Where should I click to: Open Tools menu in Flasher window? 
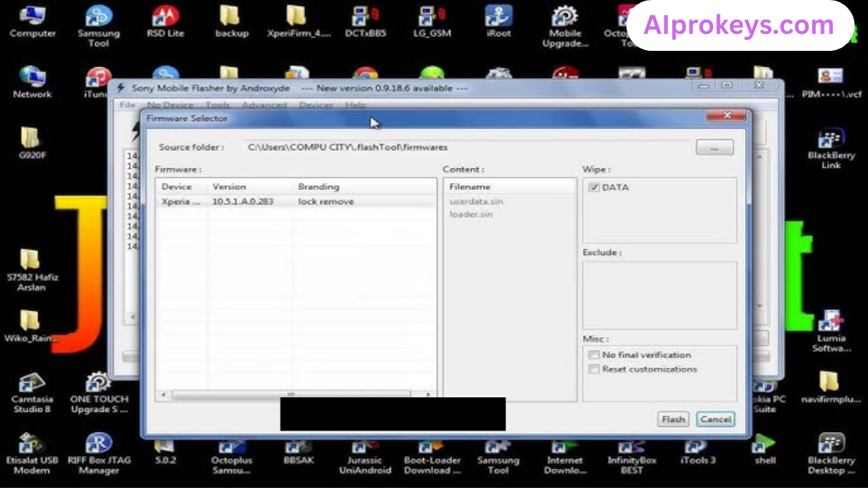[x=218, y=105]
